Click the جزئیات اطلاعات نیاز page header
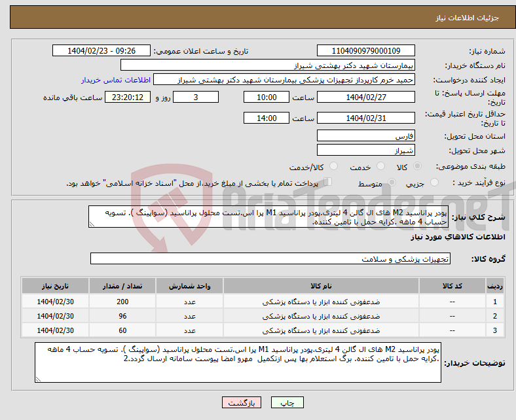The width and height of the screenshot is (516, 420). pyautogui.click(x=468, y=18)
